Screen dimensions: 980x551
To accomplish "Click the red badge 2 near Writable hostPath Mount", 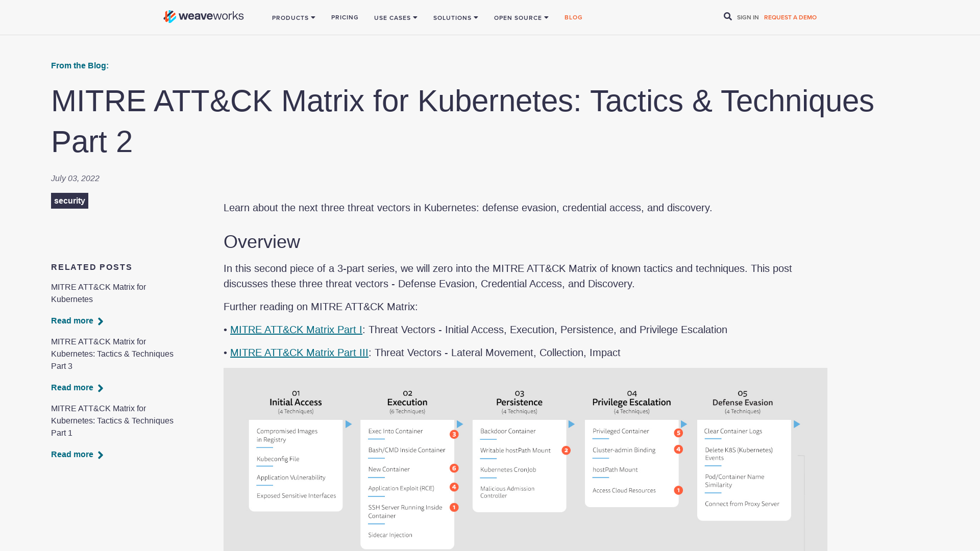I will [566, 450].
